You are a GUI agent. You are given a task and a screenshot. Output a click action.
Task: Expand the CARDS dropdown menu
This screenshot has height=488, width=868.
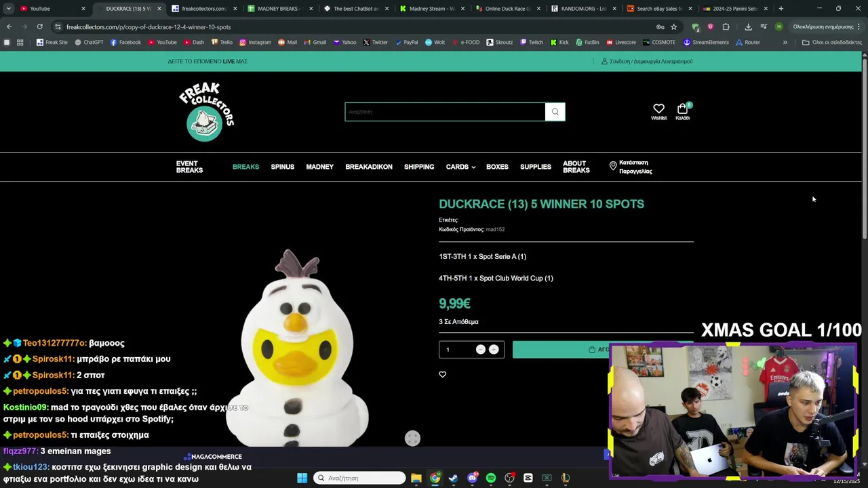460,167
